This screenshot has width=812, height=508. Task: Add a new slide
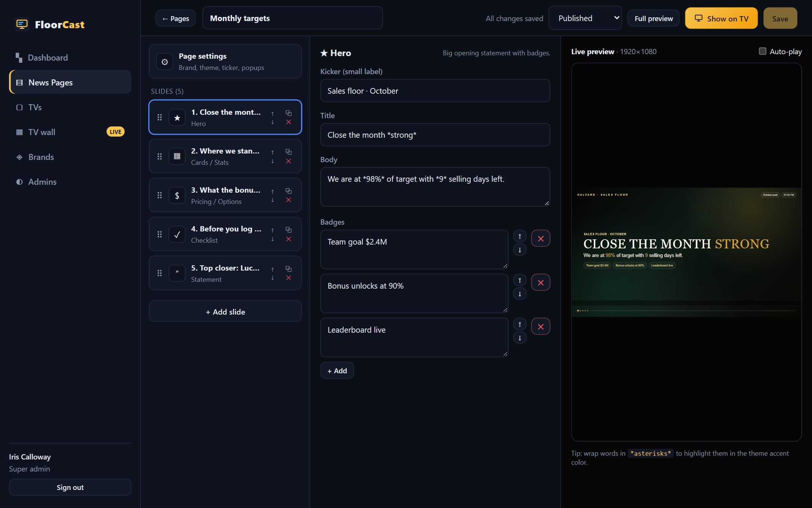225,311
